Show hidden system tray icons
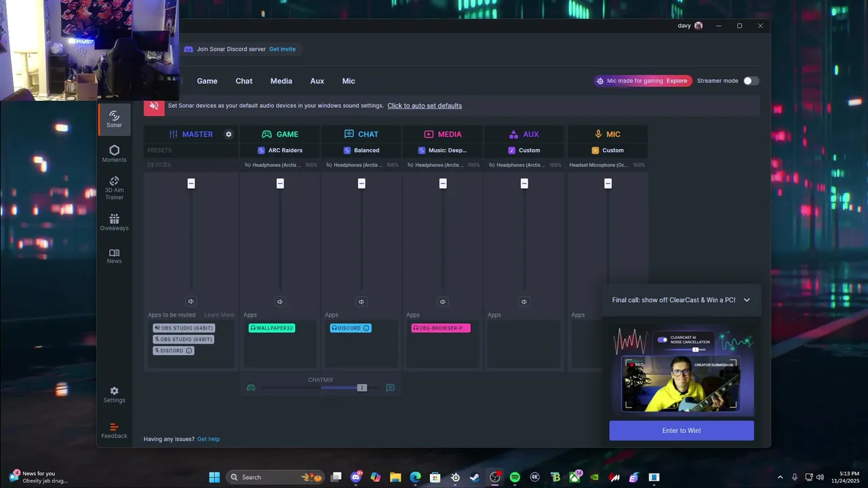The height and width of the screenshot is (488, 868). [x=780, y=477]
